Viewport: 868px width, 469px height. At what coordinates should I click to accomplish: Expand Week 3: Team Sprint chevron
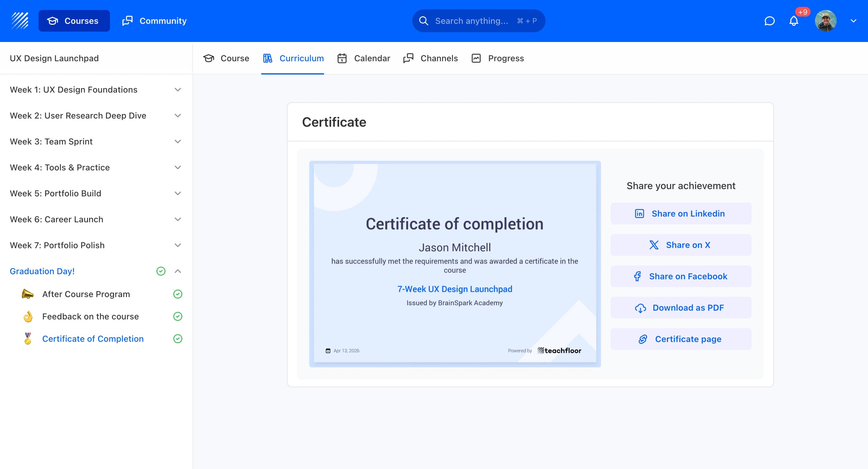click(178, 142)
